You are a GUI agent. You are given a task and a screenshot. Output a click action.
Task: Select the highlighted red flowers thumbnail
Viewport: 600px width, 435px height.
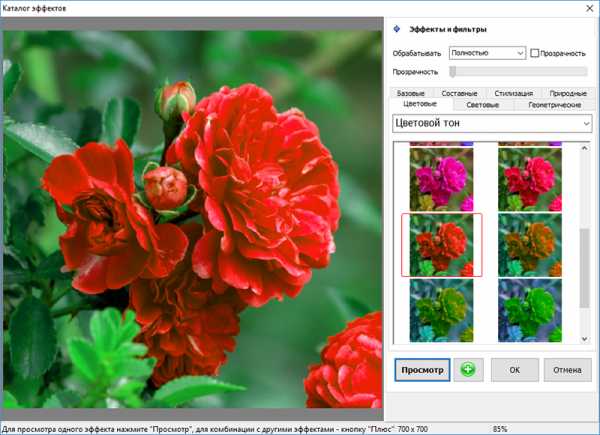[x=441, y=245]
